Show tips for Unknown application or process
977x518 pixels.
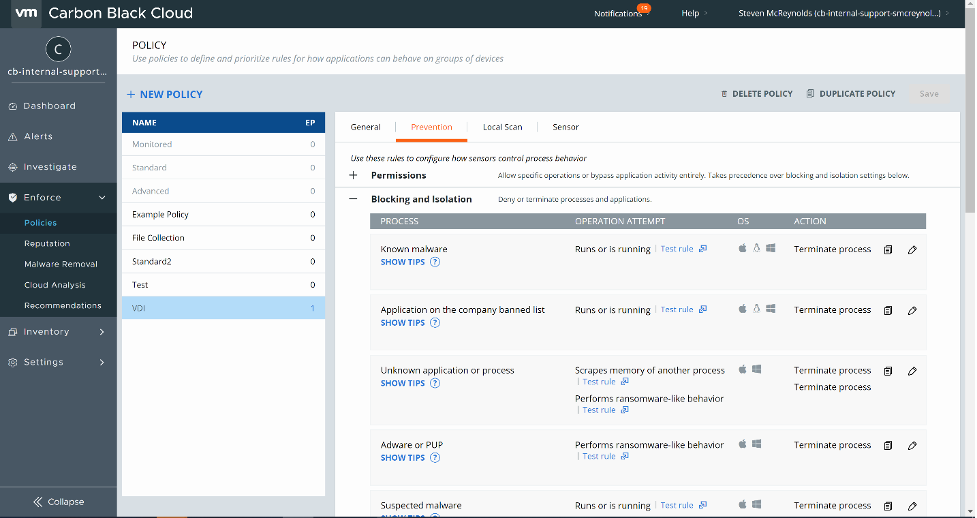(x=403, y=383)
